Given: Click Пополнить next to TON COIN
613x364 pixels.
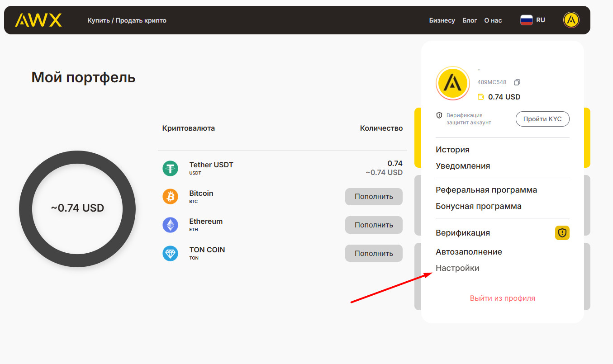Looking at the screenshot, I should click(374, 253).
